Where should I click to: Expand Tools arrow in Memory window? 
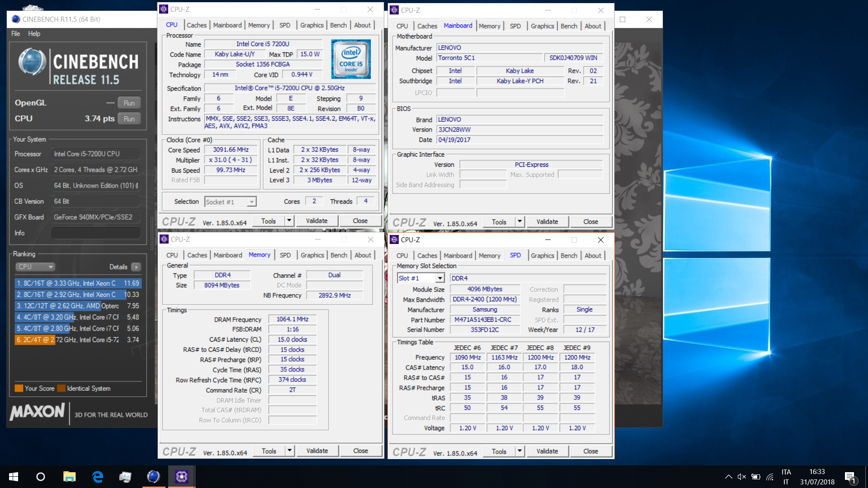pyautogui.click(x=290, y=451)
